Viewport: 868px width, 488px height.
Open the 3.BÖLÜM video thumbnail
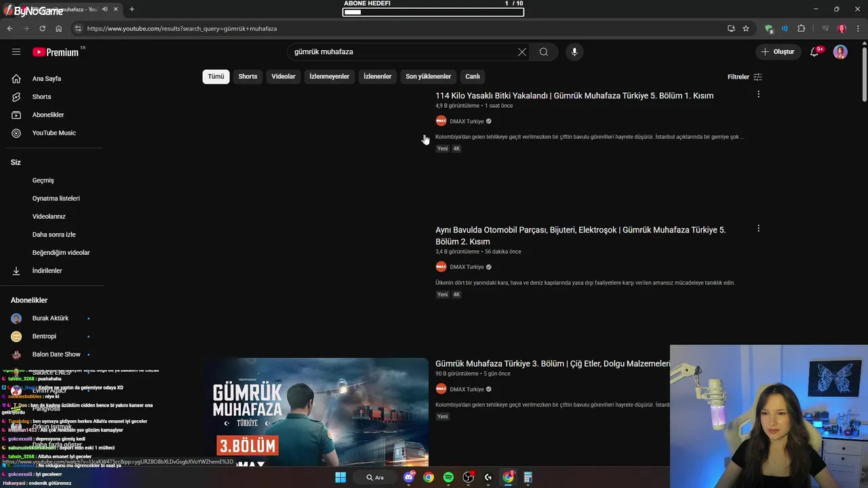[315, 412]
